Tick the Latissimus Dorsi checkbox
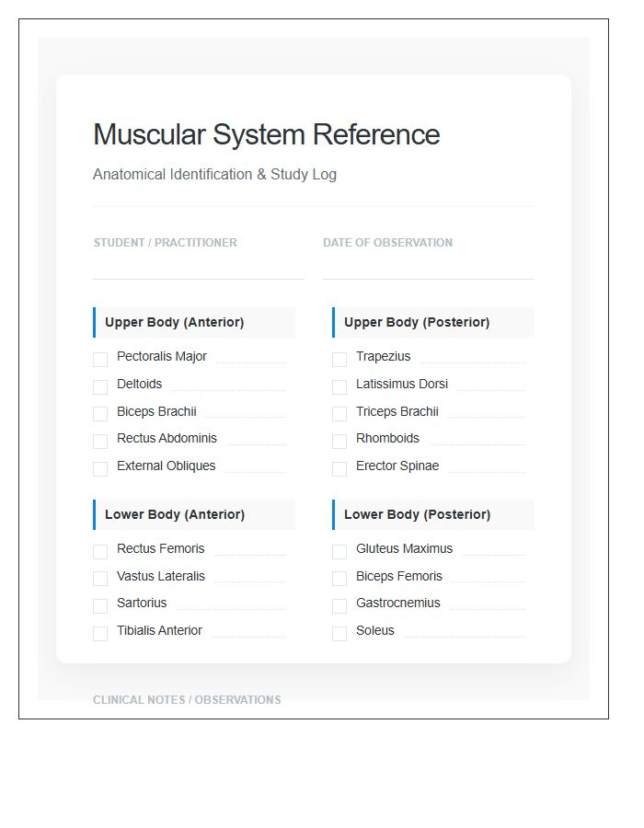644x828 pixels. [x=339, y=387]
